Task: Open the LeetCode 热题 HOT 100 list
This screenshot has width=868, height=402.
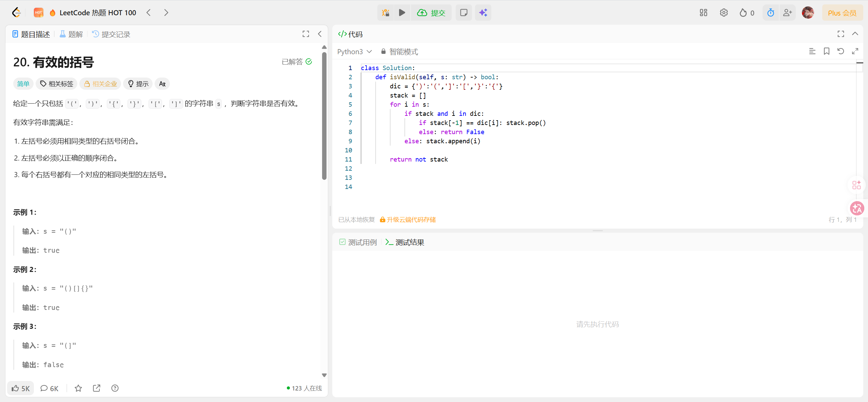Action: point(98,13)
